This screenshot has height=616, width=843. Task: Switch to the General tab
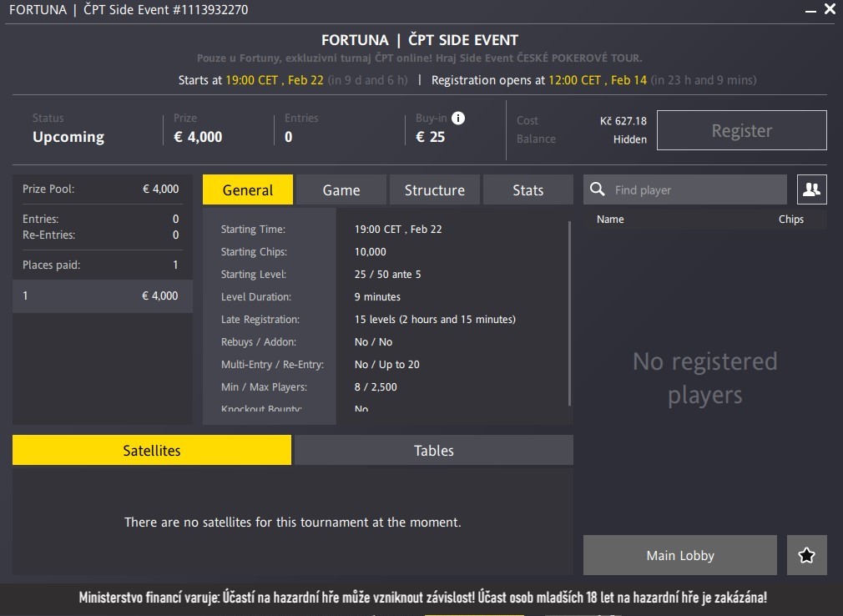coord(248,189)
